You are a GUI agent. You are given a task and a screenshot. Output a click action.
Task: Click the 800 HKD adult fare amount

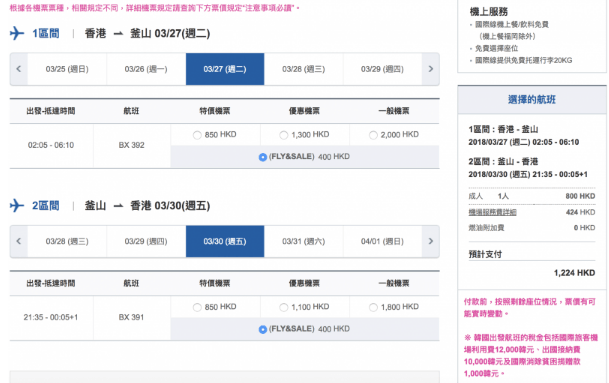pos(580,196)
